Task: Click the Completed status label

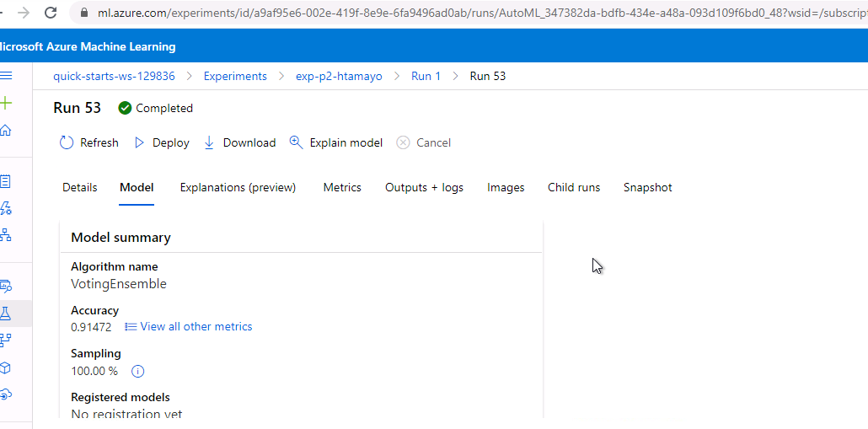Action: 164,109
